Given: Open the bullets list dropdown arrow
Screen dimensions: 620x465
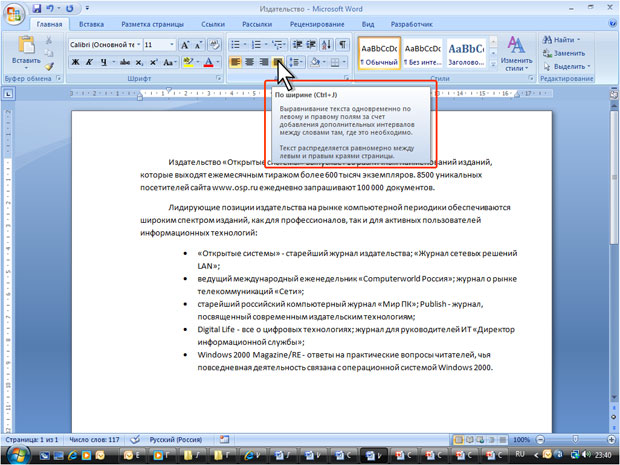Looking at the screenshot, I should click(245, 45).
